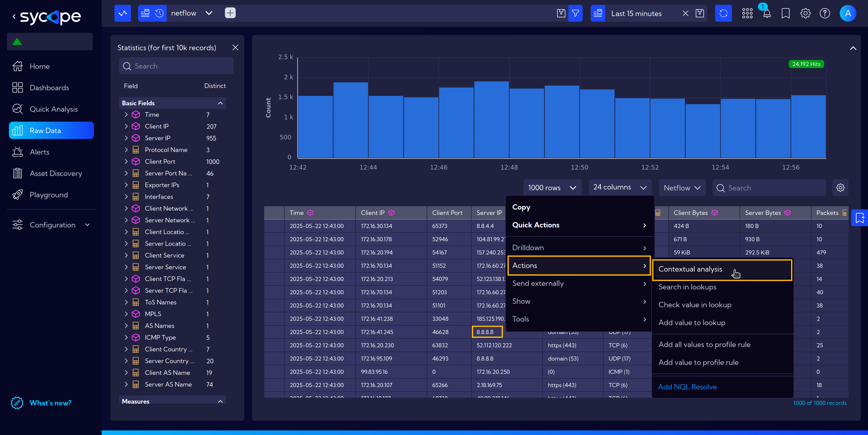The image size is (868, 435).
Task: Open the user avatar menu
Action: (x=848, y=13)
